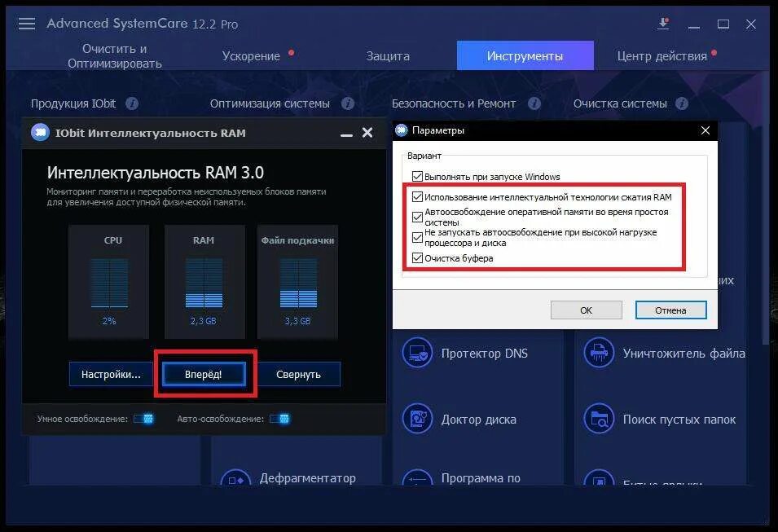Click the Протектор DNS label

click(x=485, y=354)
